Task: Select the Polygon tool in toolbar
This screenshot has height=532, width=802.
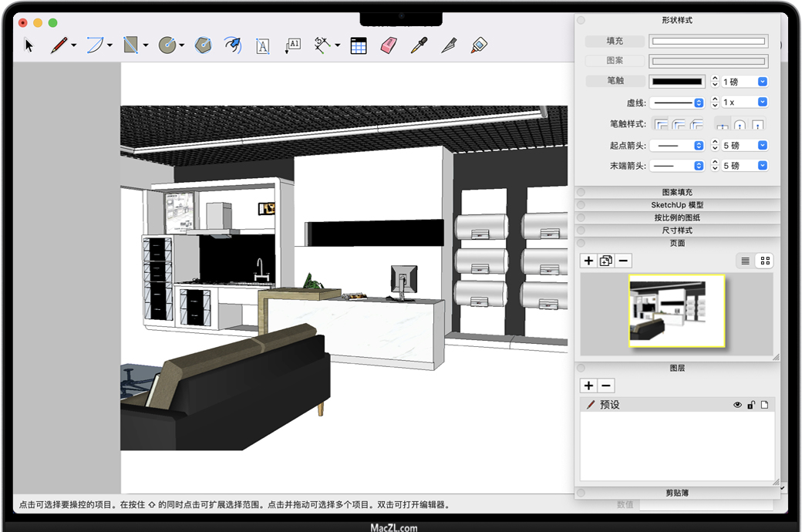Action: click(203, 45)
